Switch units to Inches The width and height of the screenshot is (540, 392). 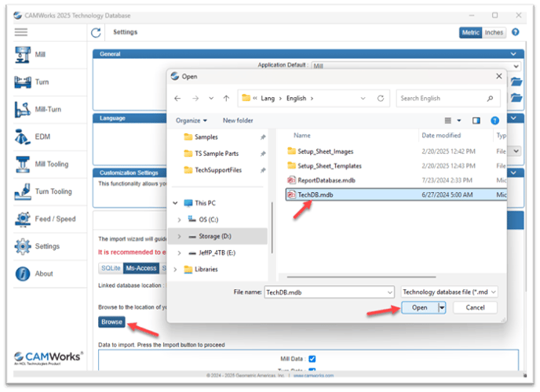coord(494,33)
